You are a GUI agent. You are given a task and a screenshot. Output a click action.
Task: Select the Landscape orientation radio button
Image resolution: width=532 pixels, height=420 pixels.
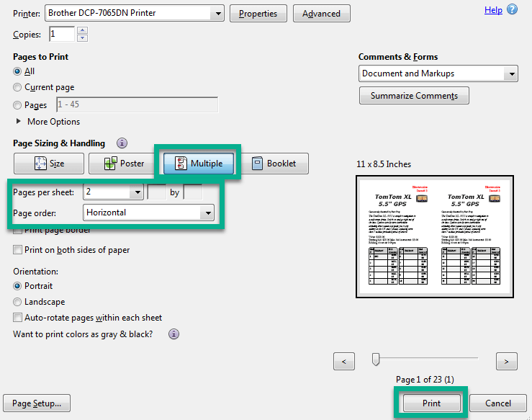[x=17, y=302]
